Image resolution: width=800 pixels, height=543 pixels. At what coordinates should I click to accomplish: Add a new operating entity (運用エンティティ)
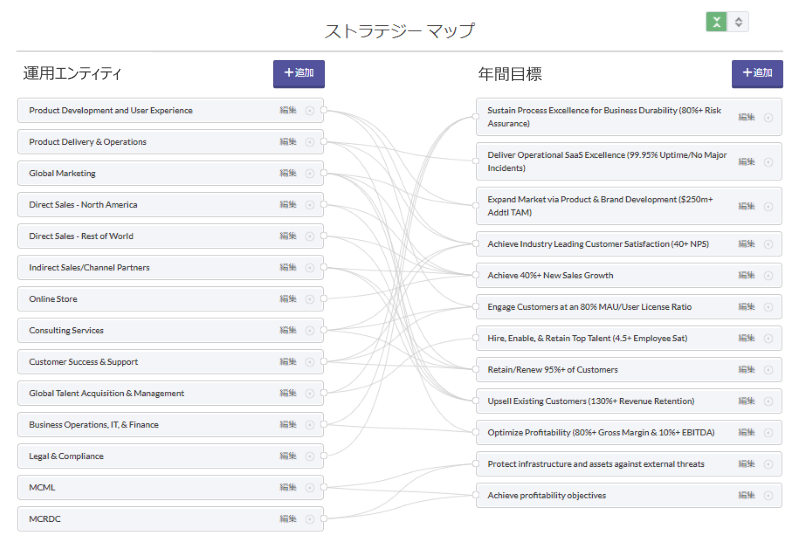298,74
